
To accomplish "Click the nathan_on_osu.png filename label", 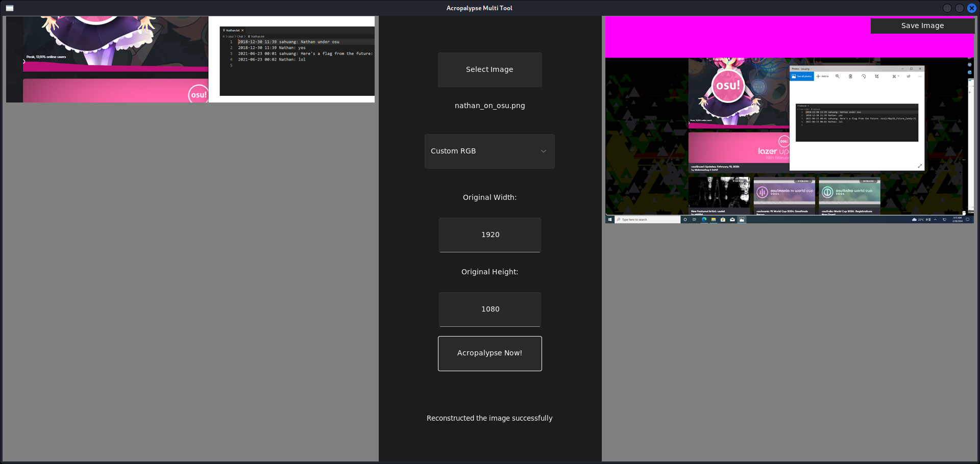I will pos(489,106).
